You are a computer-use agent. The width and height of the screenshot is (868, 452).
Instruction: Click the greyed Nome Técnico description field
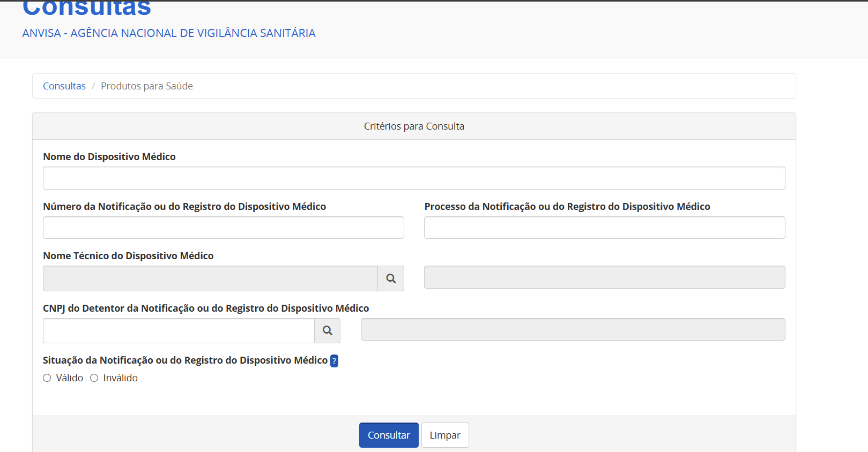(x=604, y=277)
